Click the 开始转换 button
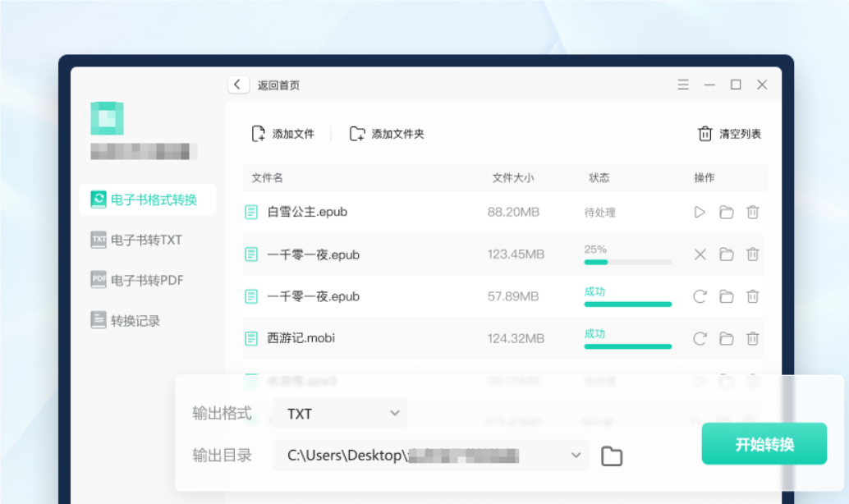The height and width of the screenshot is (504, 849). click(764, 444)
